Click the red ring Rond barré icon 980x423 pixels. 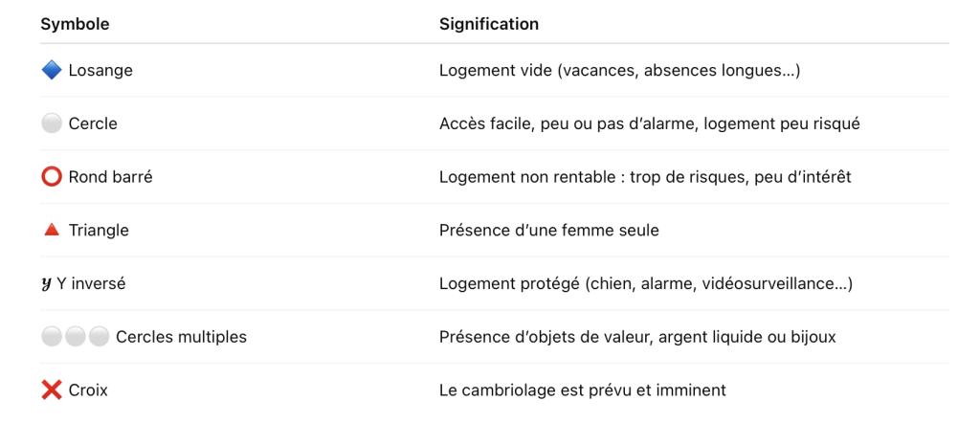52,177
